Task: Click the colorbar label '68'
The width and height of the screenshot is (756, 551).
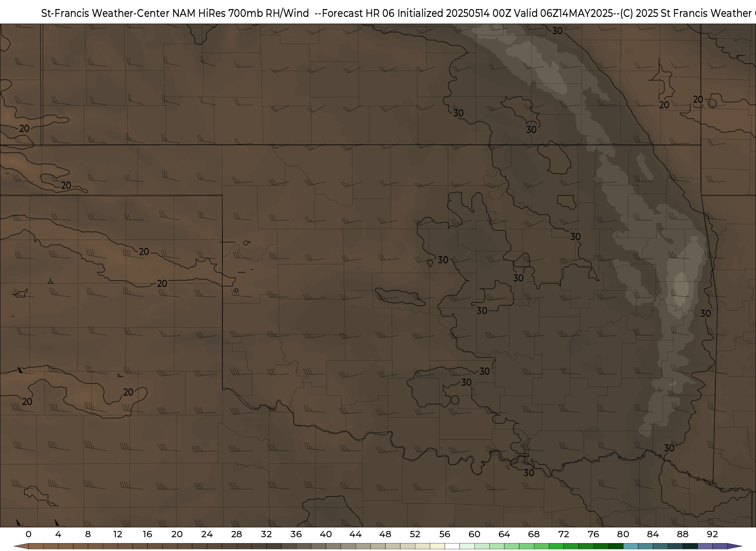Action: point(534,534)
